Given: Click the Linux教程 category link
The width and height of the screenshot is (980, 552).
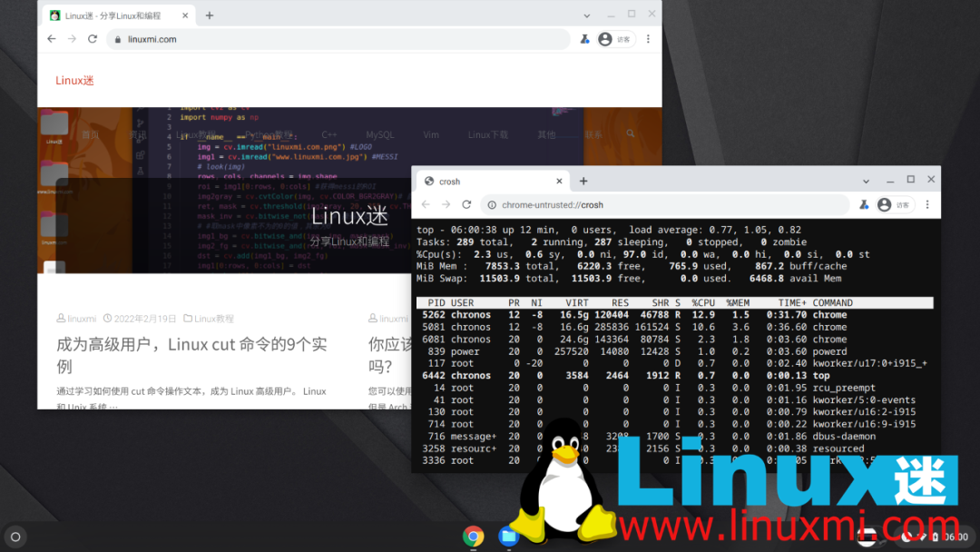Looking at the screenshot, I should (x=214, y=319).
